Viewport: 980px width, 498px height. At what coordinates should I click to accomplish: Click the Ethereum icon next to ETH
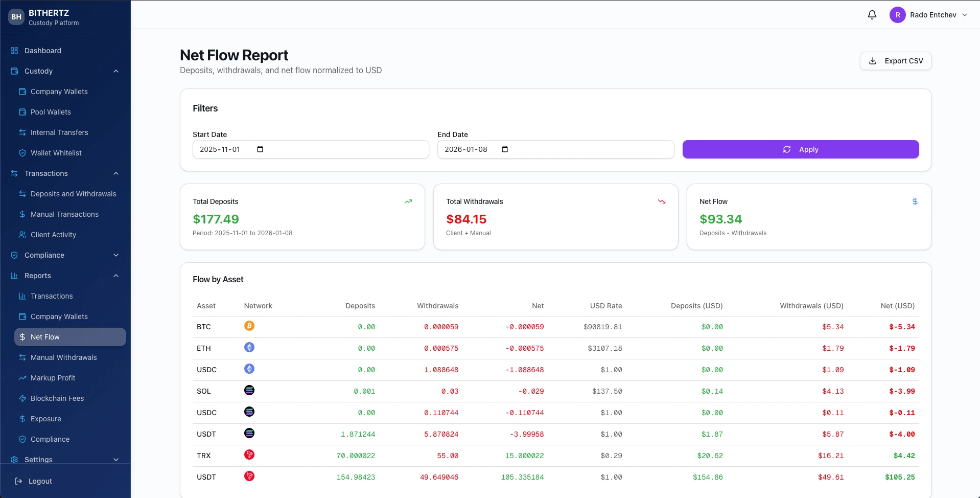tap(249, 347)
